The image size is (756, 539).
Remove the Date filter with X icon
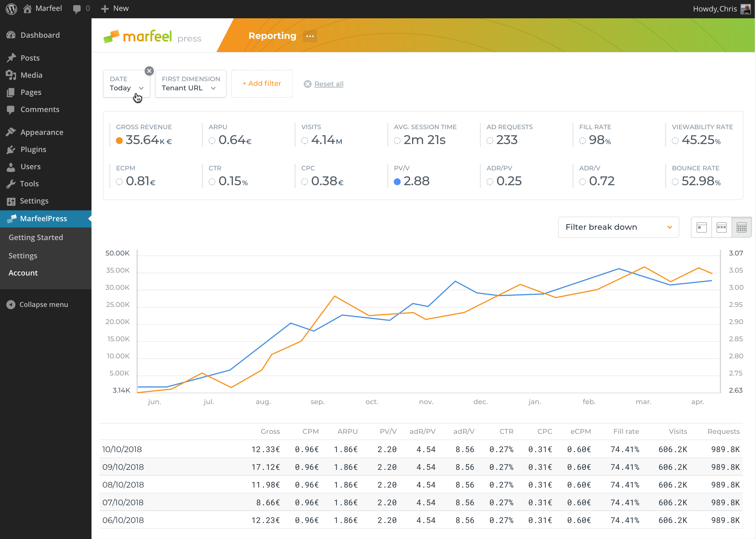point(149,71)
